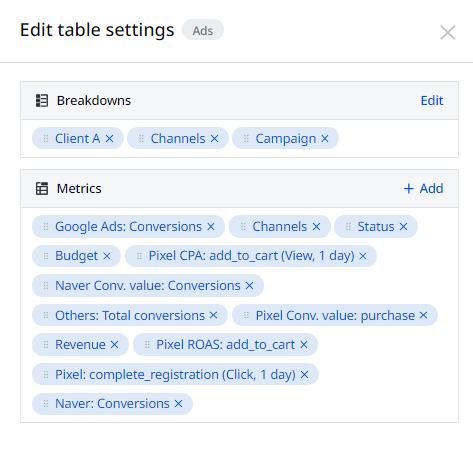Select Others: Total conversions label
The image size is (473, 456).
click(130, 315)
